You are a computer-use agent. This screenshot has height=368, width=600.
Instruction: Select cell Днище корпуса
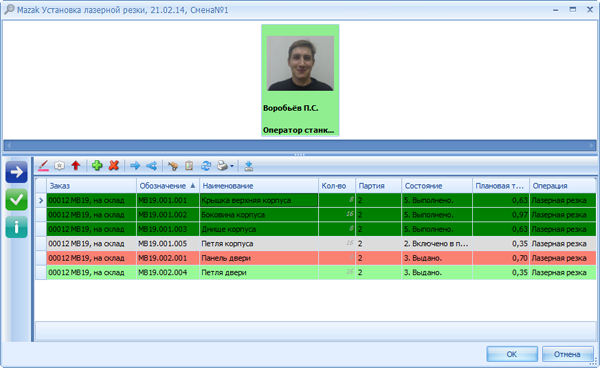point(259,230)
